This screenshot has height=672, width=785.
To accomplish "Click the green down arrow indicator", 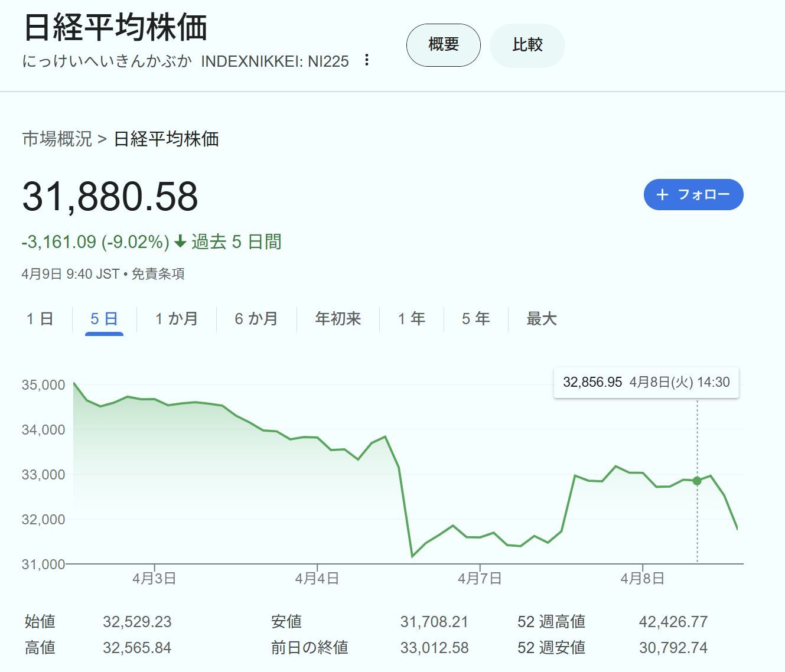I will coord(180,242).
